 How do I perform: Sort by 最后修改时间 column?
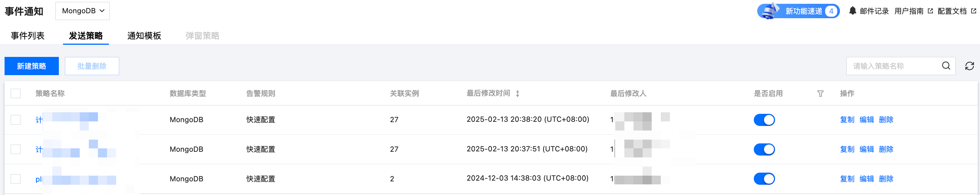pyautogui.click(x=517, y=93)
